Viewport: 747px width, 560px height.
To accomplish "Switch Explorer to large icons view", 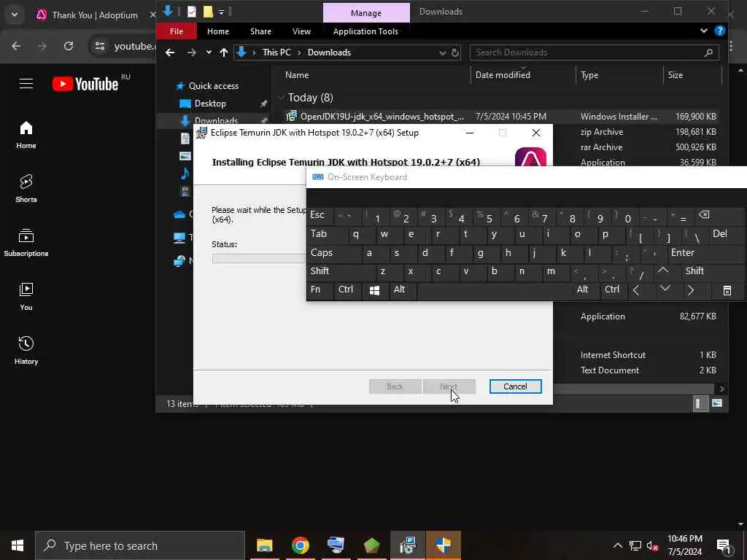I will [x=716, y=404].
